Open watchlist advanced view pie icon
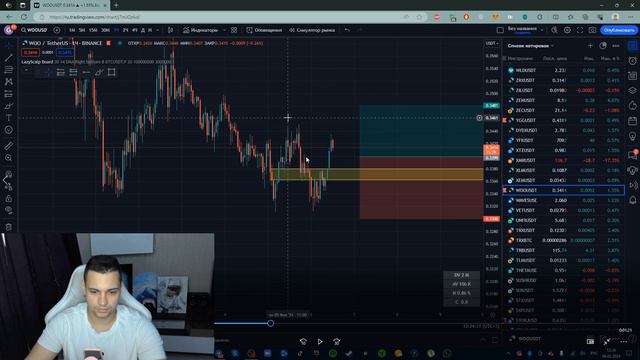 point(603,46)
